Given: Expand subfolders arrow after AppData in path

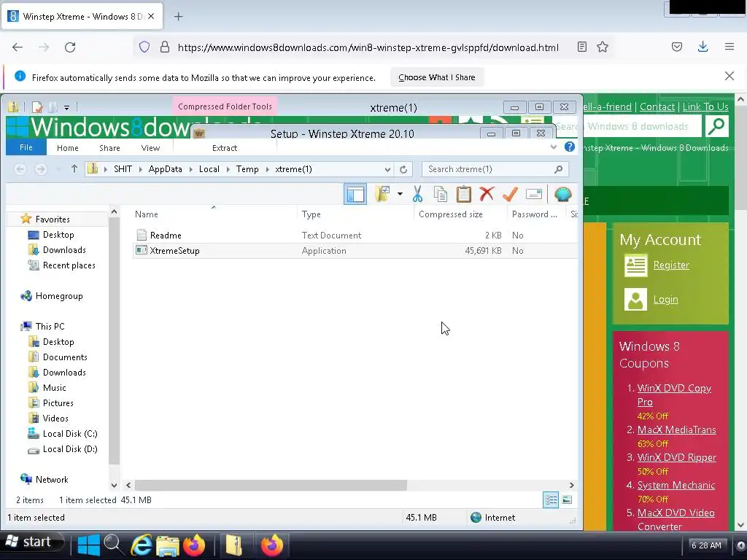Looking at the screenshot, I should click(x=190, y=169).
